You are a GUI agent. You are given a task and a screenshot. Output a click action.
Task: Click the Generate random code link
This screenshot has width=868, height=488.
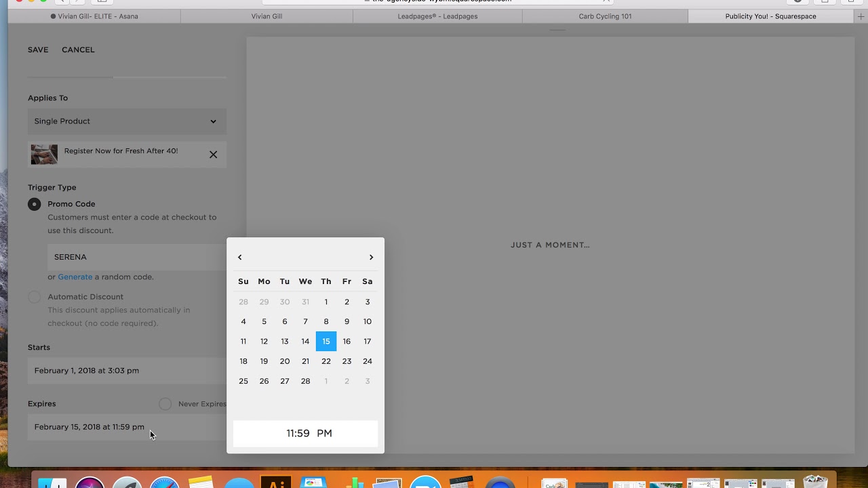click(75, 277)
